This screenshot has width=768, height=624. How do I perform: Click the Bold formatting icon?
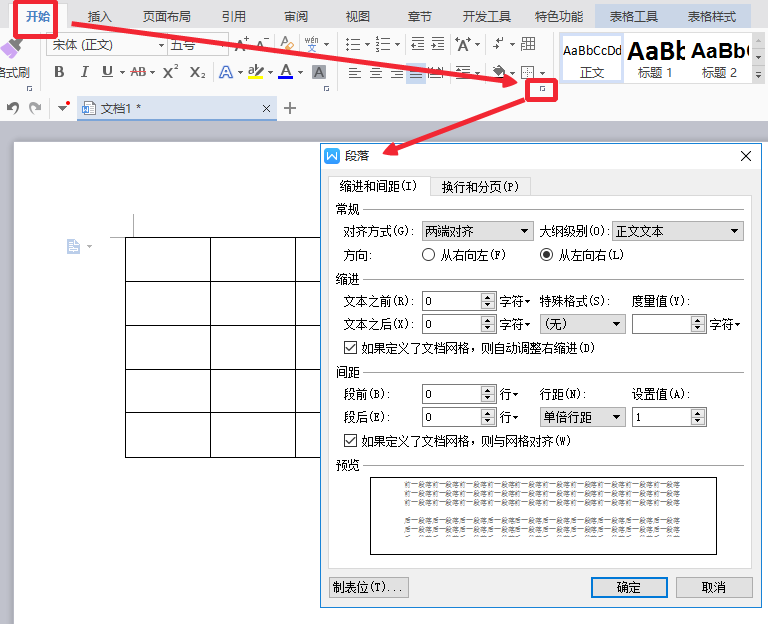(x=59, y=72)
